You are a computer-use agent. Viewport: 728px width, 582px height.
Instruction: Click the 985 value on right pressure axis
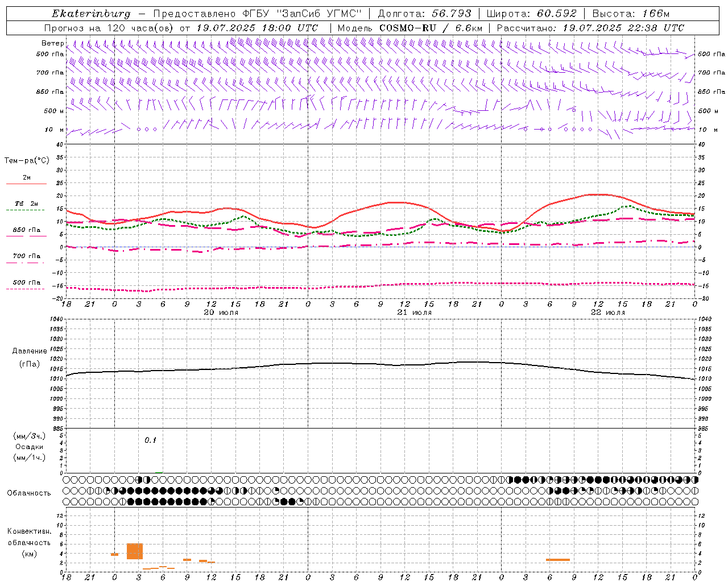coord(704,429)
